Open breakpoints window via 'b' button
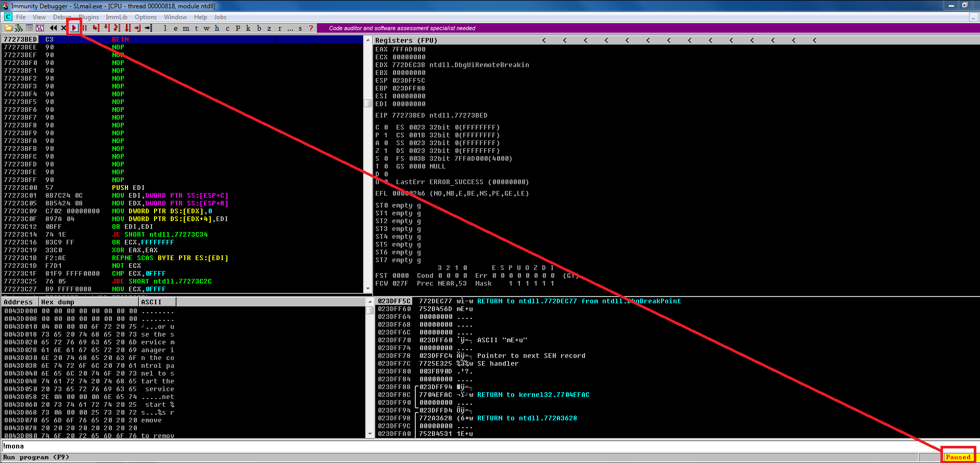Image resolution: width=980 pixels, height=463 pixels. pyautogui.click(x=259, y=28)
